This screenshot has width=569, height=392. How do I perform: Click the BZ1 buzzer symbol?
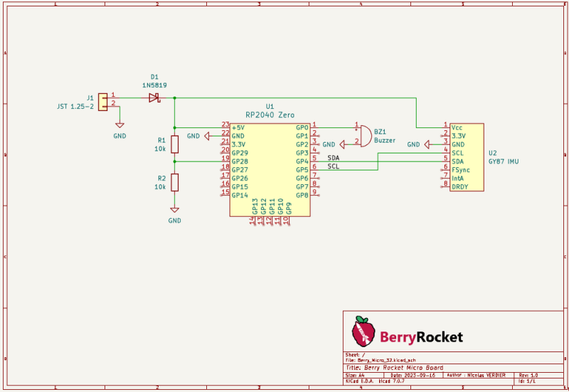pos(364,135)
